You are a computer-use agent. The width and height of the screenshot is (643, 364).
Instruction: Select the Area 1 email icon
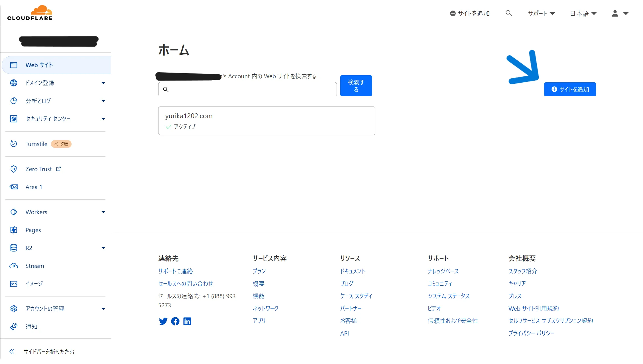pyautogui.click(x=14, y=187)
